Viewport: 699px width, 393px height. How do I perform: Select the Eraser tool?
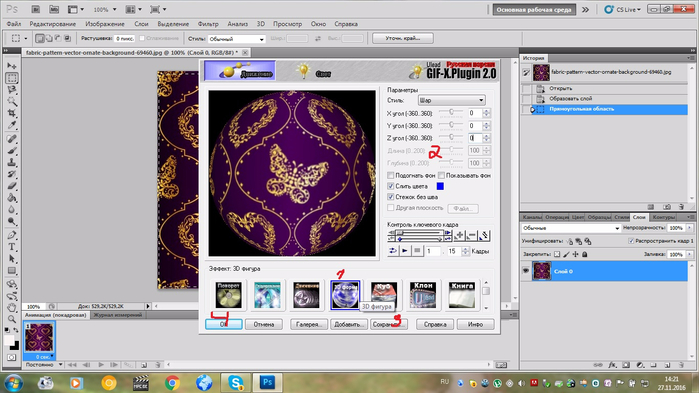12,186
